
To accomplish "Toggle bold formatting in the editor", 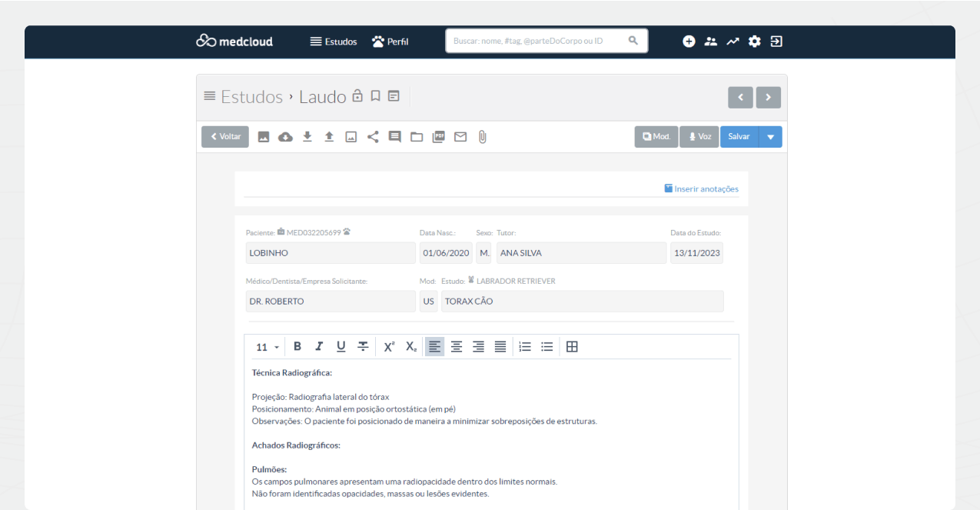I will pos(297,347).
